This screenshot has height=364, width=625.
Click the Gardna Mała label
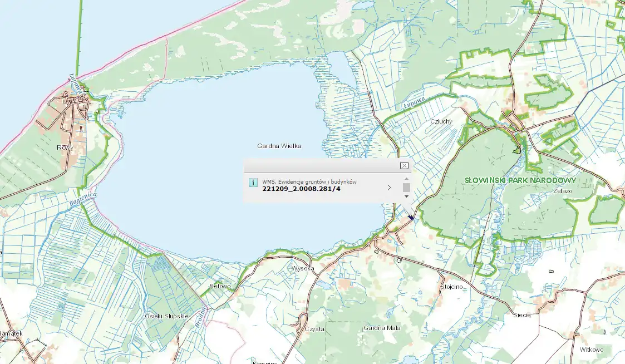click(381, 328)
